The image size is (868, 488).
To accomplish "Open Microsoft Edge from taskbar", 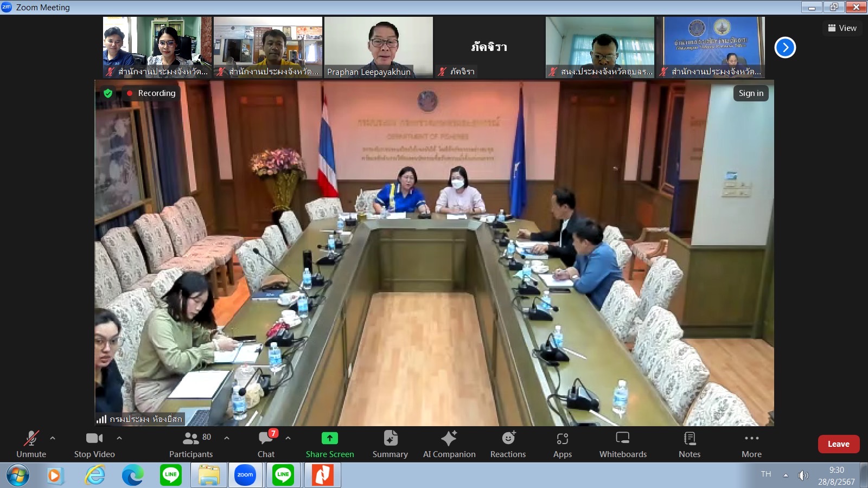I will [x=132, y=476].
